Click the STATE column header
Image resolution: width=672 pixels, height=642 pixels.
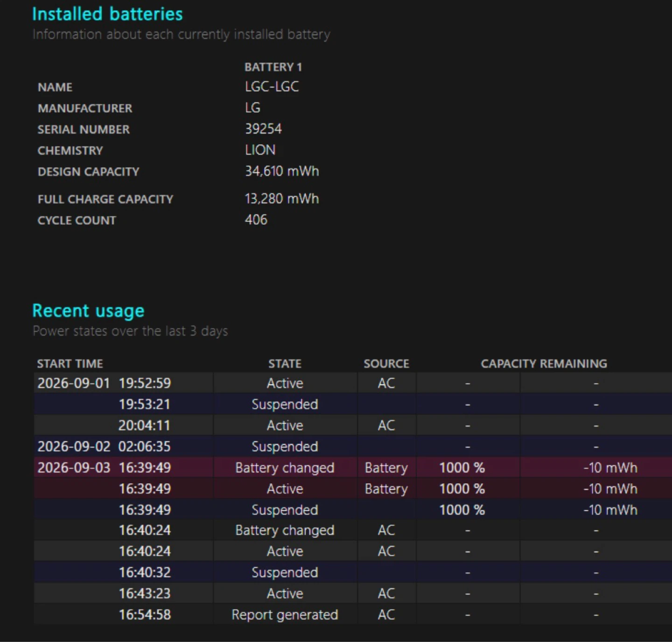285,363
